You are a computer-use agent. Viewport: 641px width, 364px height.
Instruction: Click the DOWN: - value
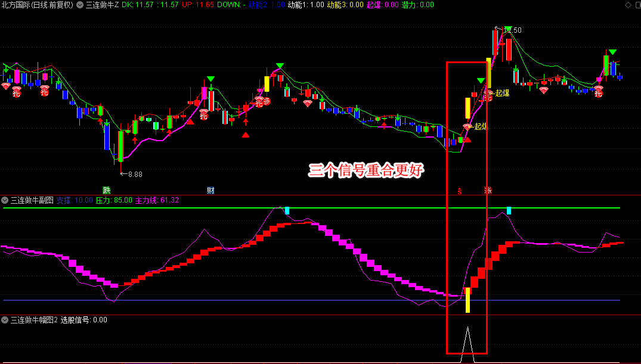(x=231, y=5)
